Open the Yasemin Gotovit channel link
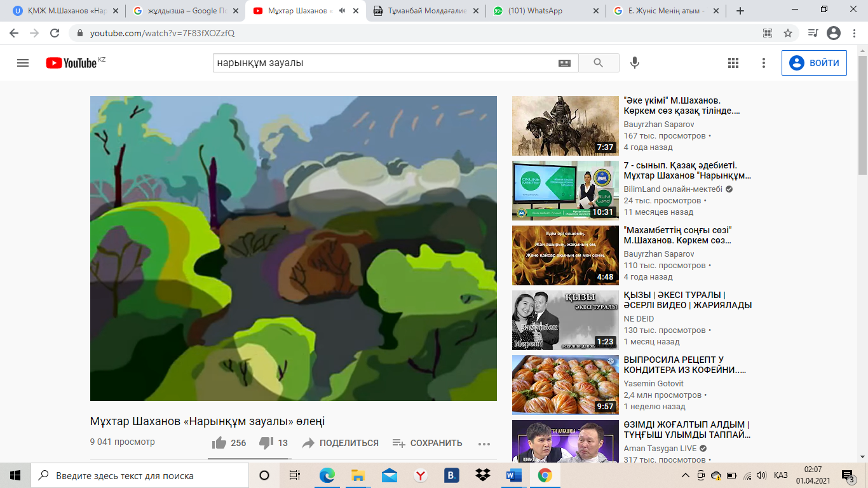This screenshot has width=868, height=488. point(654,384)
